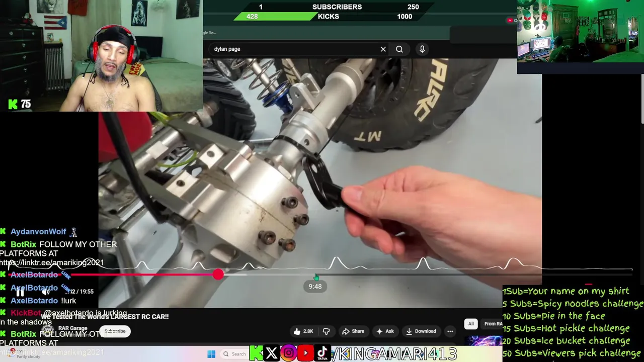Like the video with 2.8K thumbs up
The image size is (644, 362).
coord(303,331)
